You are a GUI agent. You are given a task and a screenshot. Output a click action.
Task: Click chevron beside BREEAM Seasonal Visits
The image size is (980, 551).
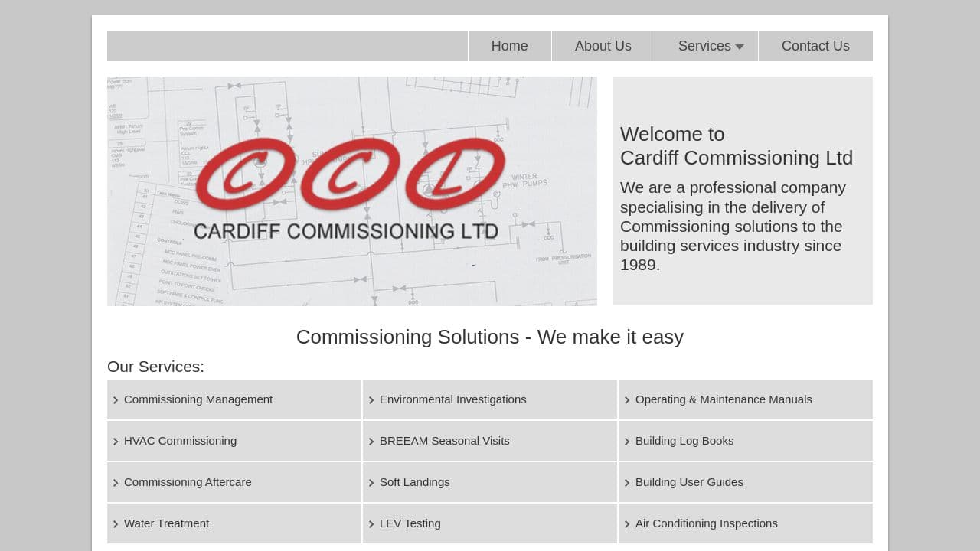(x=371, y=442)
